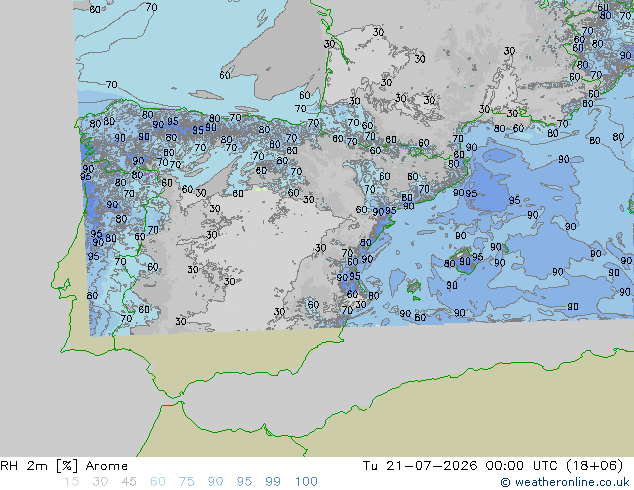Click the 75 value in the legend scale

click(186, 482)
